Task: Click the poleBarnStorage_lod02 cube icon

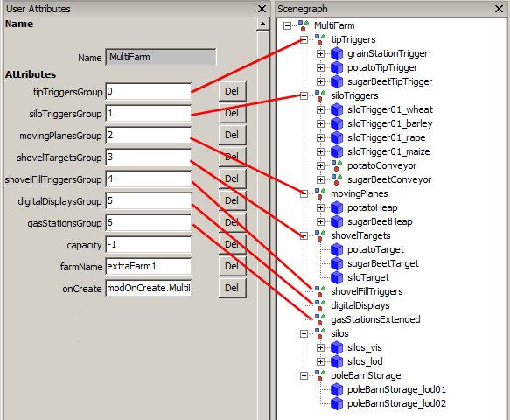Action: pos(337,403)
